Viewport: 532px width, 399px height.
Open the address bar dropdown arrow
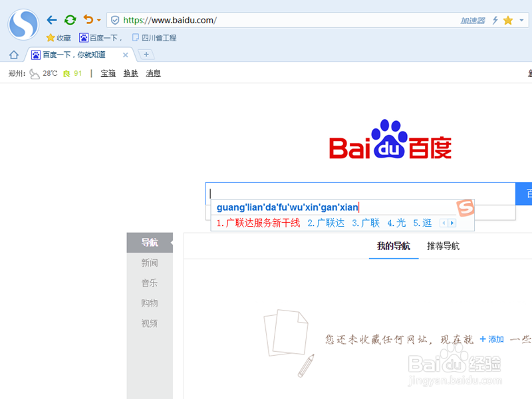tap(521, 21)
